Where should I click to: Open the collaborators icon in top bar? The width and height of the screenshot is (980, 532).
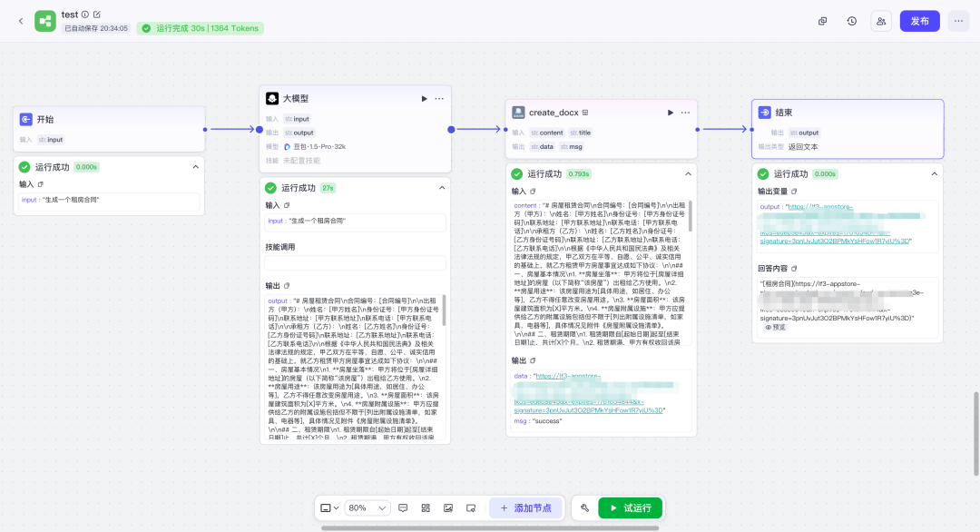(881, 21)
